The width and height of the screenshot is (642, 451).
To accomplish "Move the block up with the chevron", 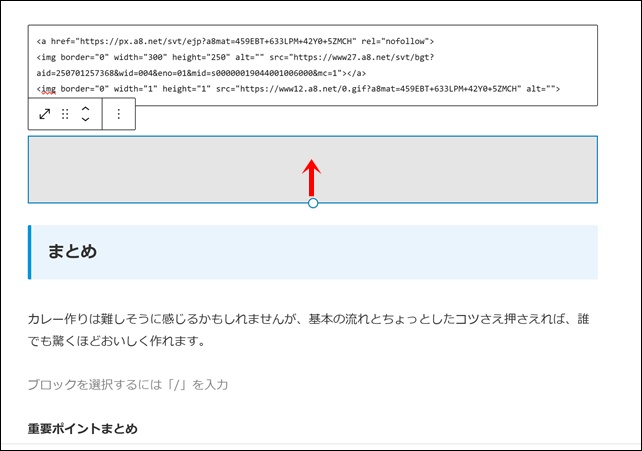I will 85,108.
